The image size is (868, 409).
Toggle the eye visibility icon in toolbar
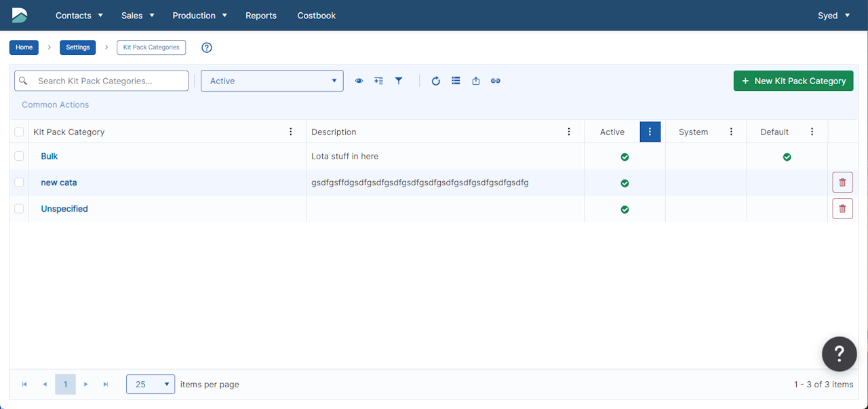359,81
